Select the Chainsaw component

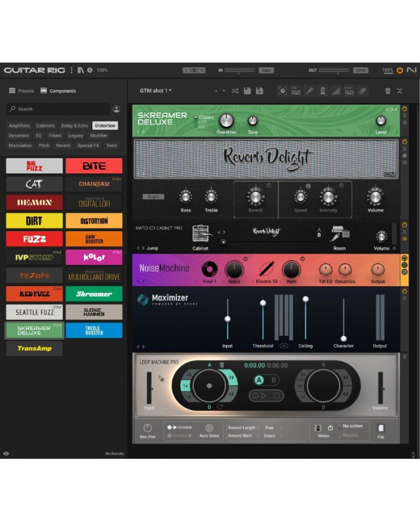94,184
